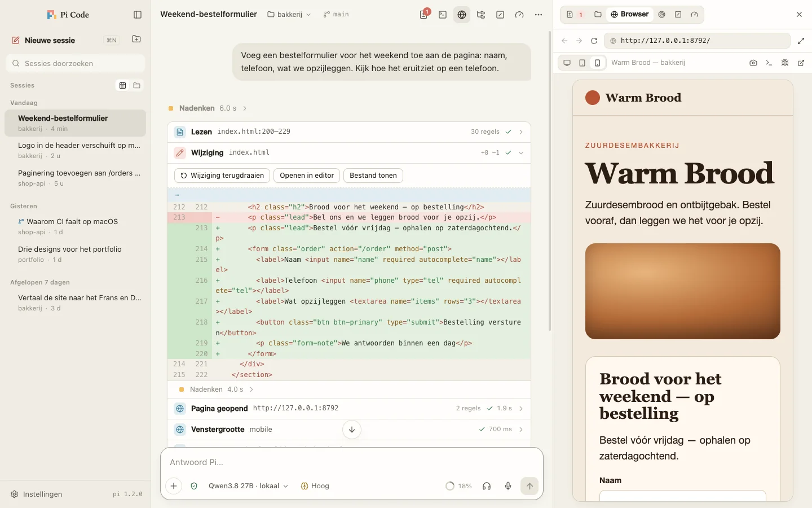
Task: Expand the Lezen index.html:200–229 row
Action: [x=349, y=132]
